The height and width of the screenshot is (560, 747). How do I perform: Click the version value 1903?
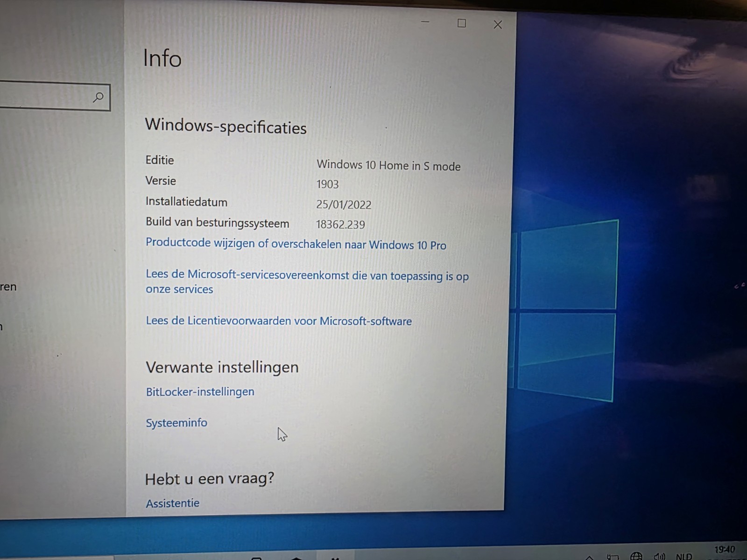[x=327, y=184]
